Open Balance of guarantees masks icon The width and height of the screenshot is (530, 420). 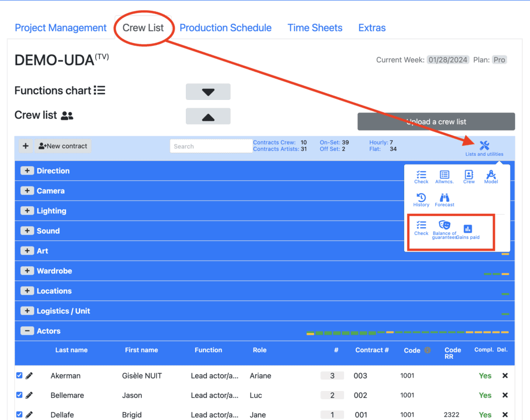(444, 225)
